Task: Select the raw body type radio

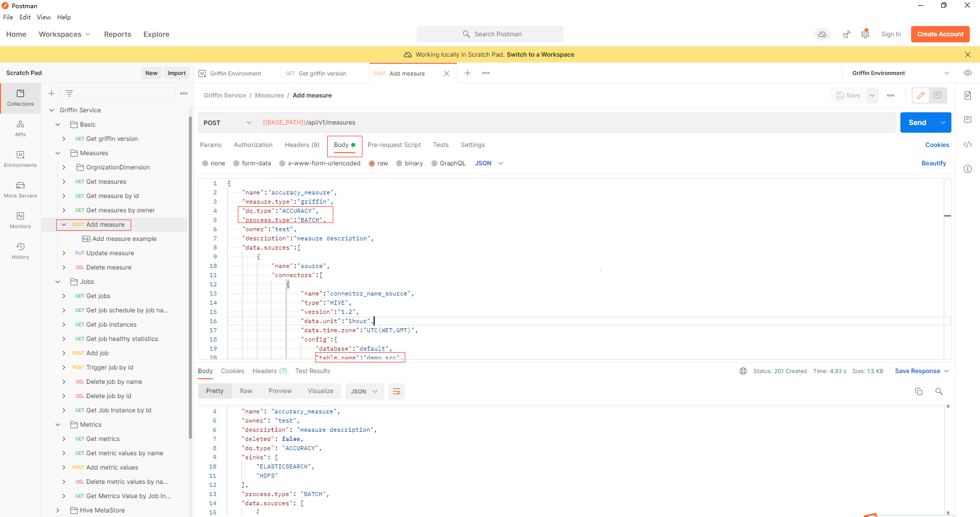Action: (372, 163)
